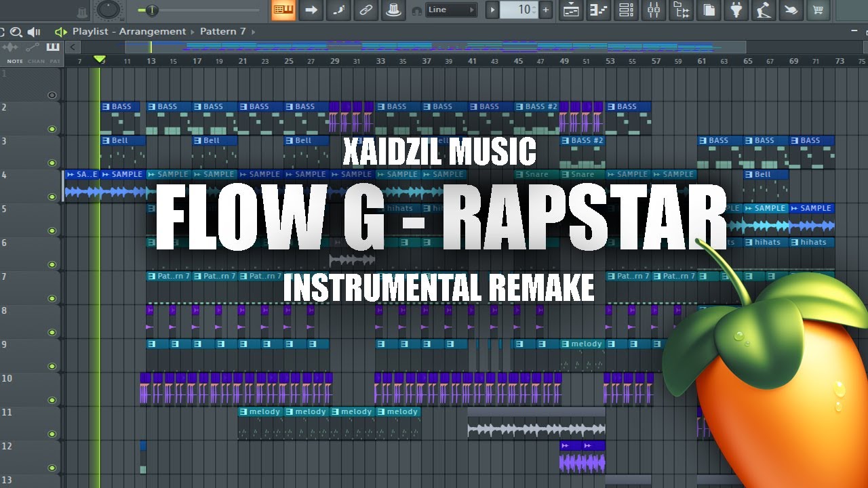Mute track 7 green light
This screenshot has width=868, height=488.
click(x=52, y=298)
